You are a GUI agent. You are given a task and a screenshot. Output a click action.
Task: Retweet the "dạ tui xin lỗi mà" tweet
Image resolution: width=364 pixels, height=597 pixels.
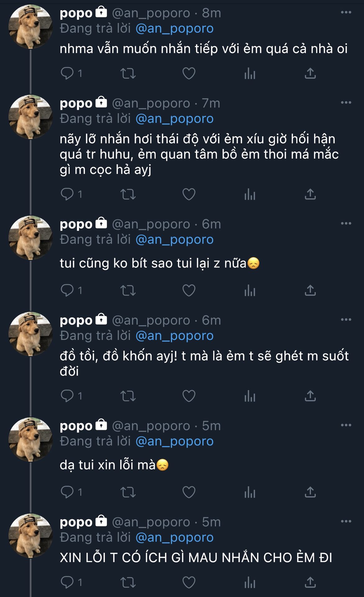(x=128, y=492)
